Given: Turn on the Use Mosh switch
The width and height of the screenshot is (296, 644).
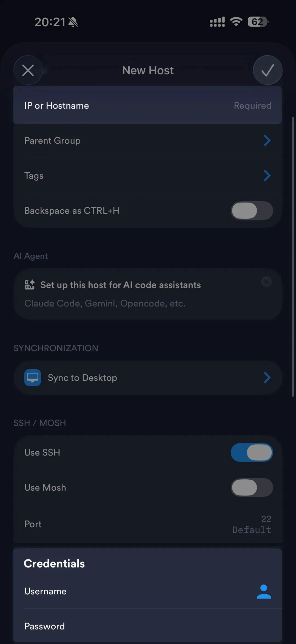Looking at the screenshot, I should click(252, 488).
